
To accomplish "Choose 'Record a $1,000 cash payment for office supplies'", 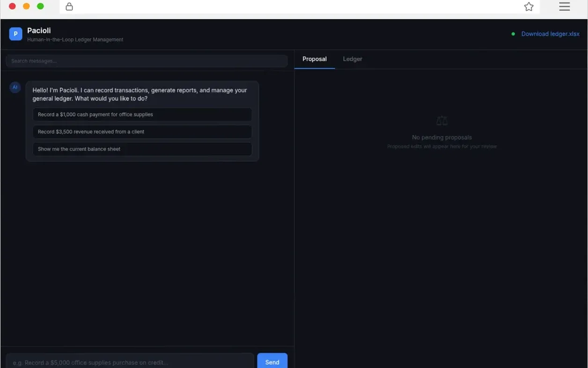I will point(142,114).
